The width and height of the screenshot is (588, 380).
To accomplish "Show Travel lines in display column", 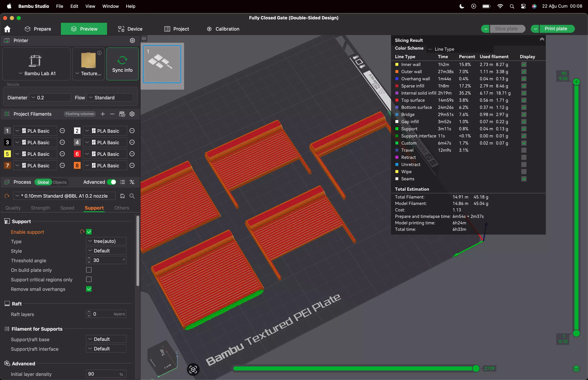I will [x=524, y=150].
